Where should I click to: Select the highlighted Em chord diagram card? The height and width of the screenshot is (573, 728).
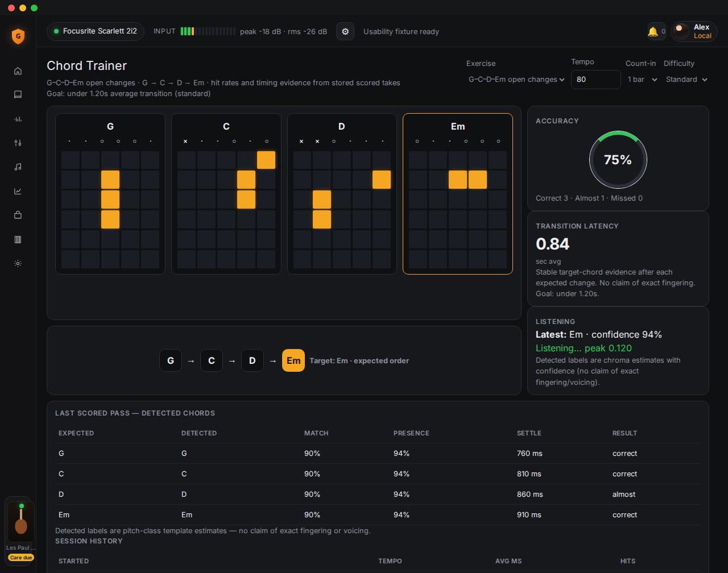(x=458, y=194)
